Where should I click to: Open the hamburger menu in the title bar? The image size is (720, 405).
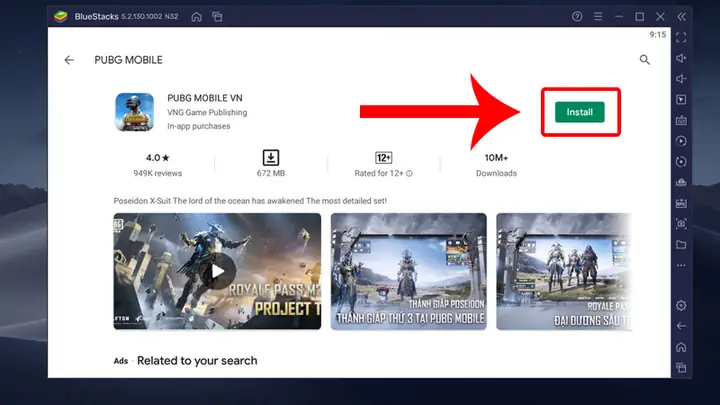[x=598, y=17]
